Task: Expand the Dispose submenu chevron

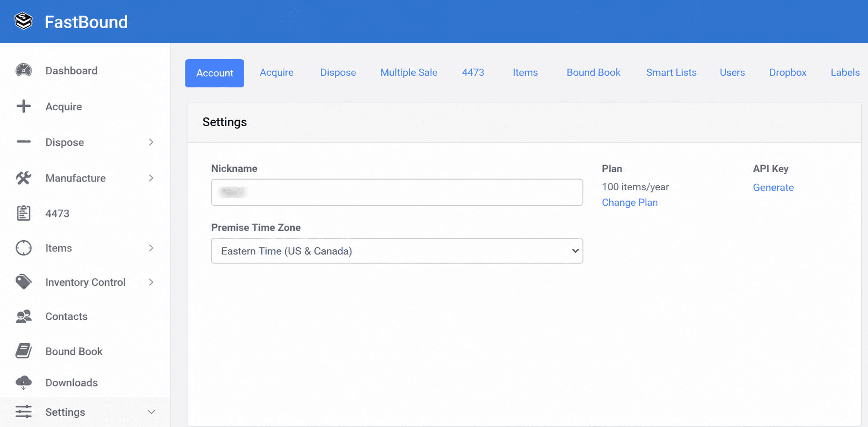Action: pos(151,142)
